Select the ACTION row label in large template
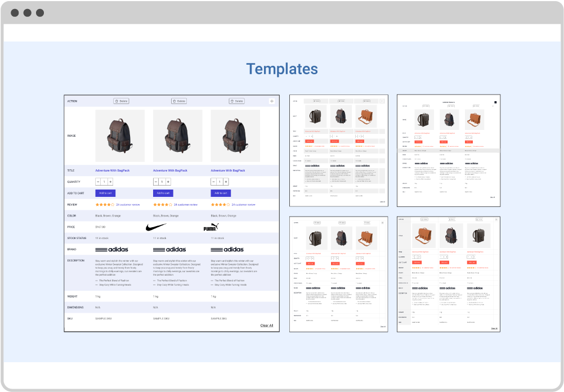 click(72, 101)
